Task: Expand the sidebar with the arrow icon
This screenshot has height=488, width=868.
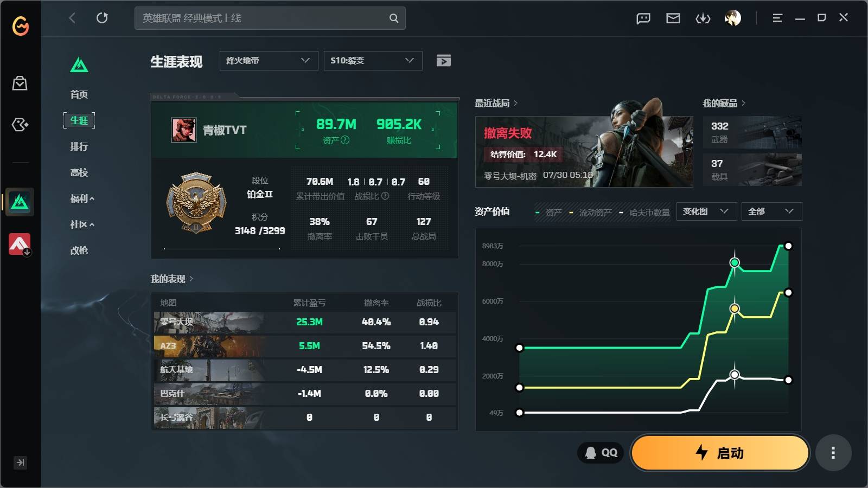Action: [20, 463]
